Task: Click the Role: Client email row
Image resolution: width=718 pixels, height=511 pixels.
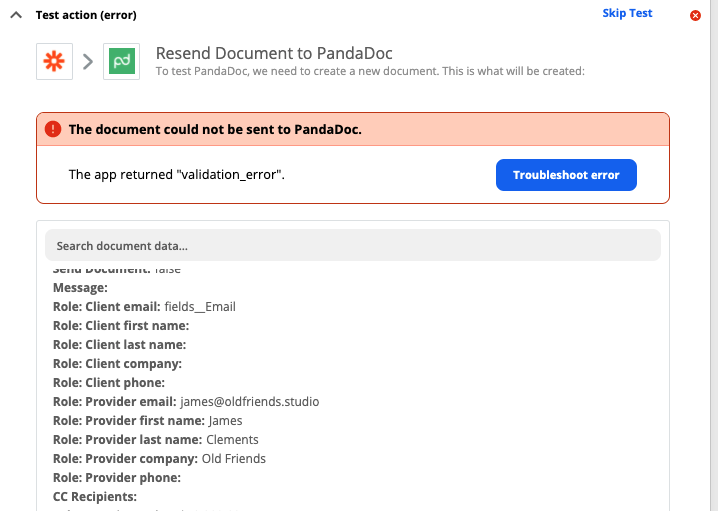Action: pos(144,307)
